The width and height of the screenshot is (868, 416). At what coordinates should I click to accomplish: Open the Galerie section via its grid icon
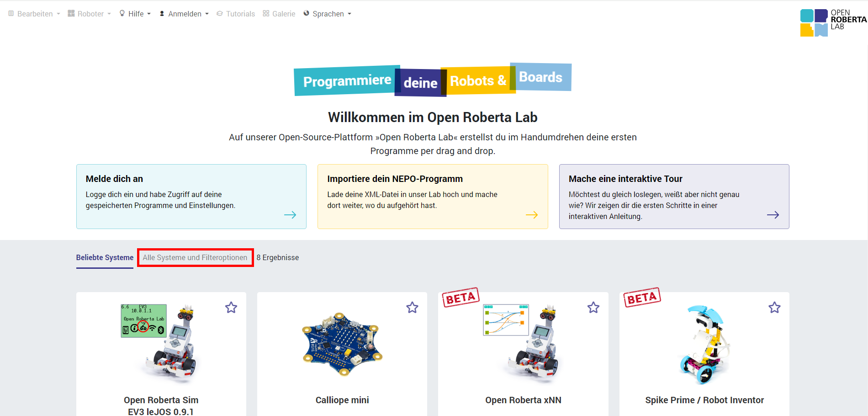[x=266, y=13]
